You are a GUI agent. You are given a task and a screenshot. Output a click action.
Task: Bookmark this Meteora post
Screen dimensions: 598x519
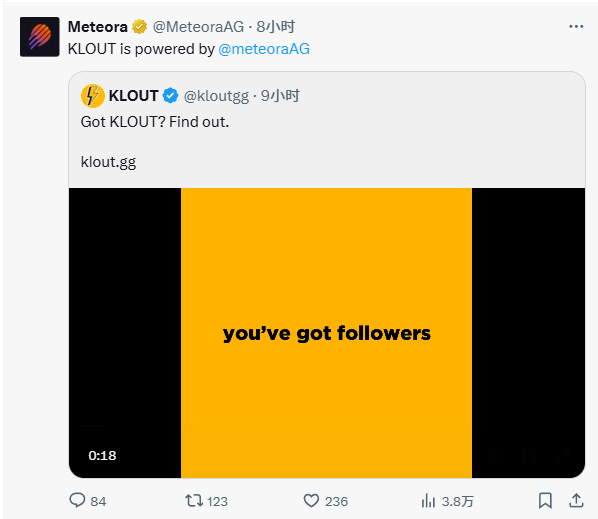pos(545,500)
